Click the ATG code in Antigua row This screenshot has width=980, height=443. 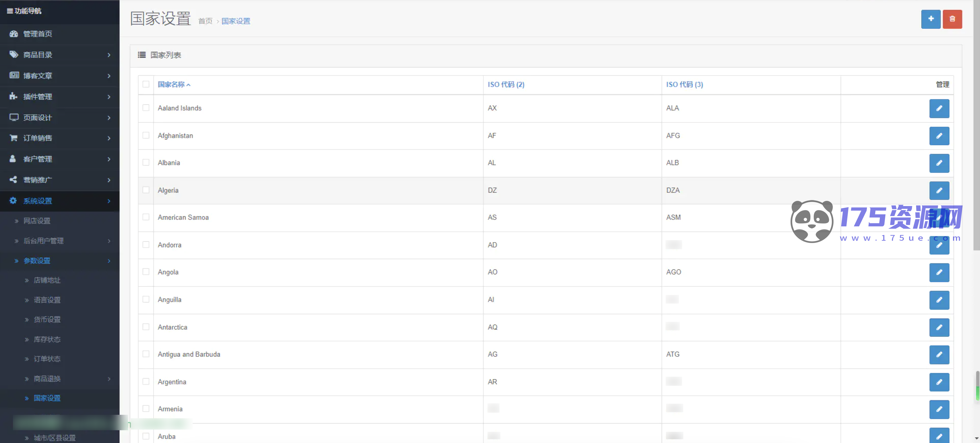click(673, 354)
